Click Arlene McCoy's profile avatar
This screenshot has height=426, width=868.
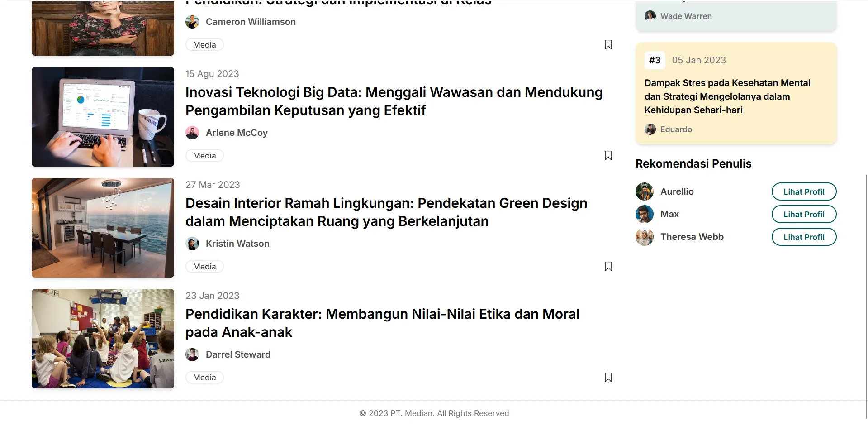pos(192,132)
